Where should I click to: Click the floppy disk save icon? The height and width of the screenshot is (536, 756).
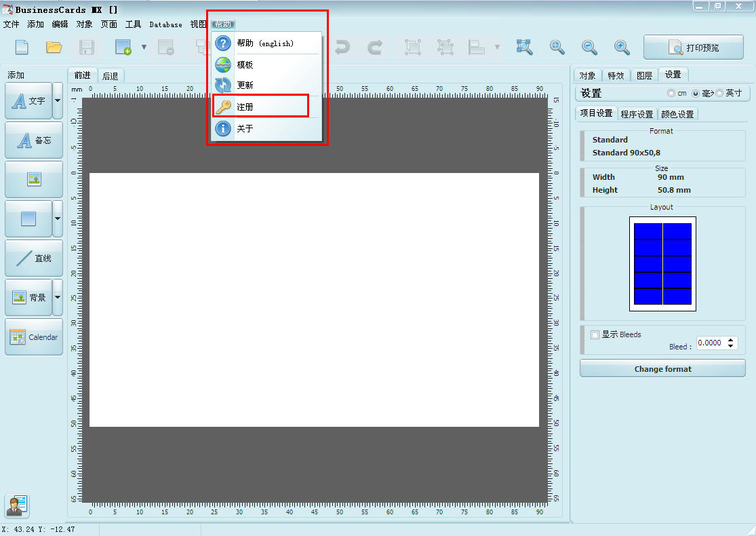click(86, 47)
